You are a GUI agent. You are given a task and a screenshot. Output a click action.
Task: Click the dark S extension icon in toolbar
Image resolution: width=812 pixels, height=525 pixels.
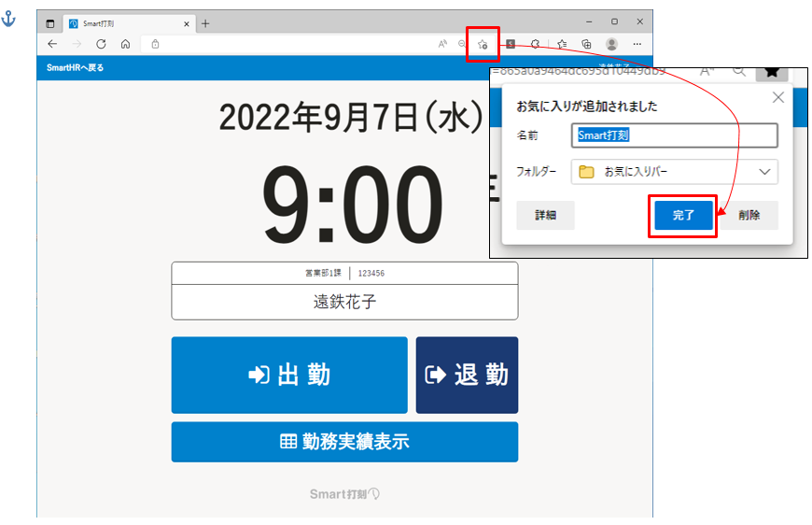511,44
